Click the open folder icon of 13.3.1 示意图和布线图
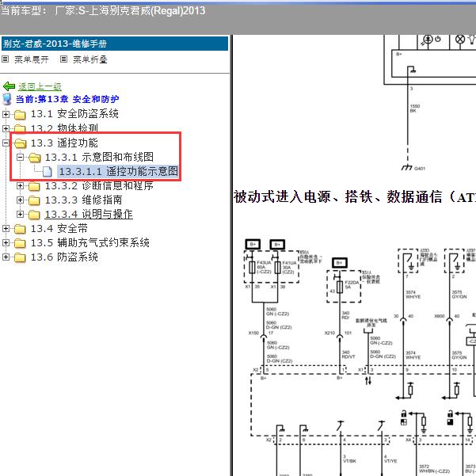Viewport: 476px width, 476px height. (34, 158)
